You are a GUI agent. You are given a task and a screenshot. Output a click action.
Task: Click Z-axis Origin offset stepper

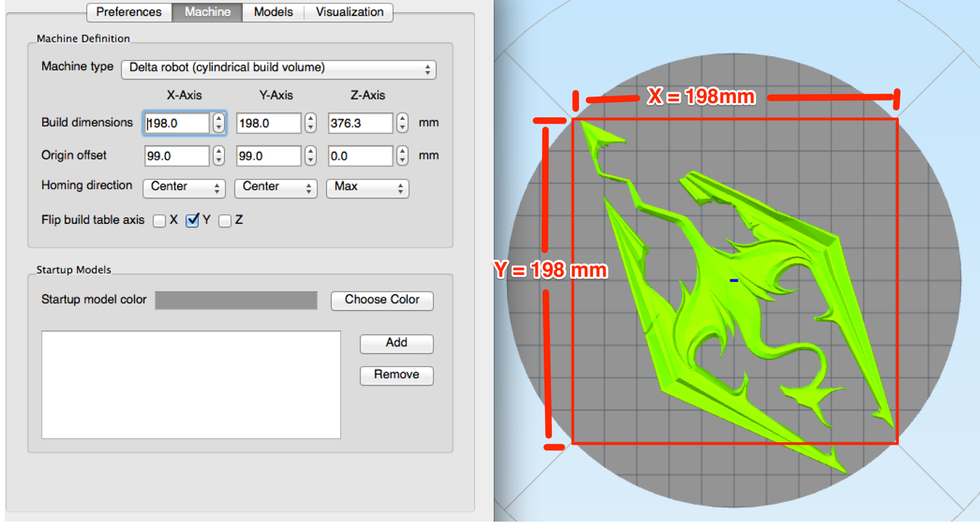(402, 156)
